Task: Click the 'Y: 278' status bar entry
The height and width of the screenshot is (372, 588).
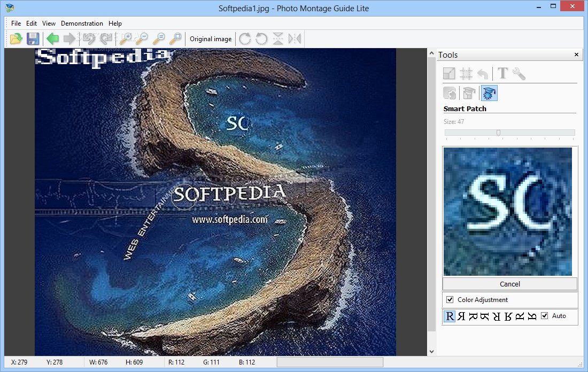Action: (x=55, y=362)
